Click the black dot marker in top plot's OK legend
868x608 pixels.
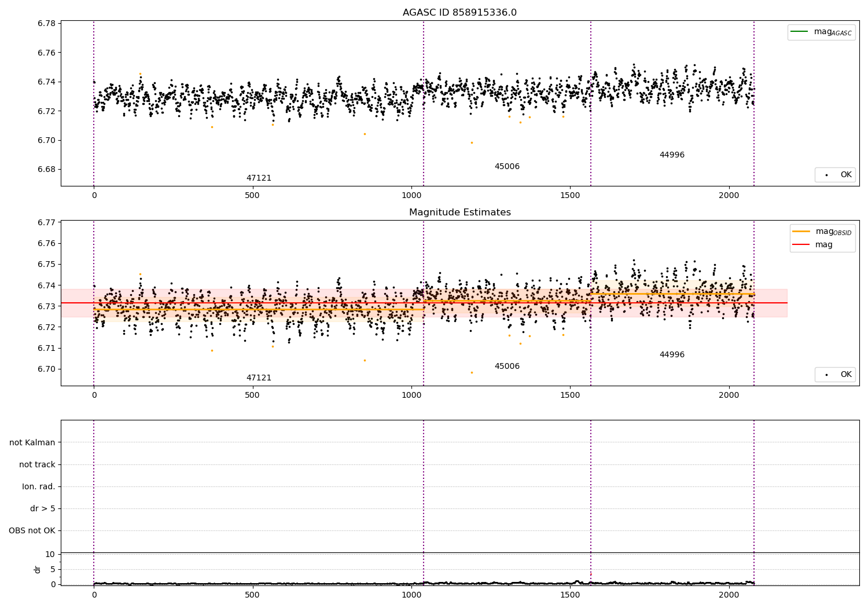click(826, 175)
